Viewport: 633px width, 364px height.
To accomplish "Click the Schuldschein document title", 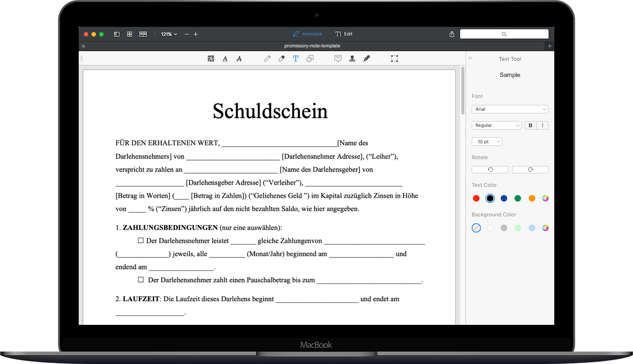I will coord(270,111).
